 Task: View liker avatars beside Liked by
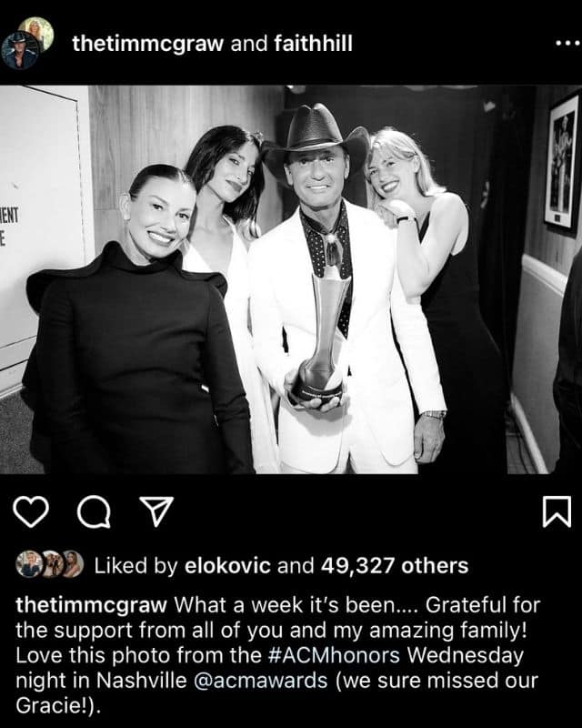[50, 564]
